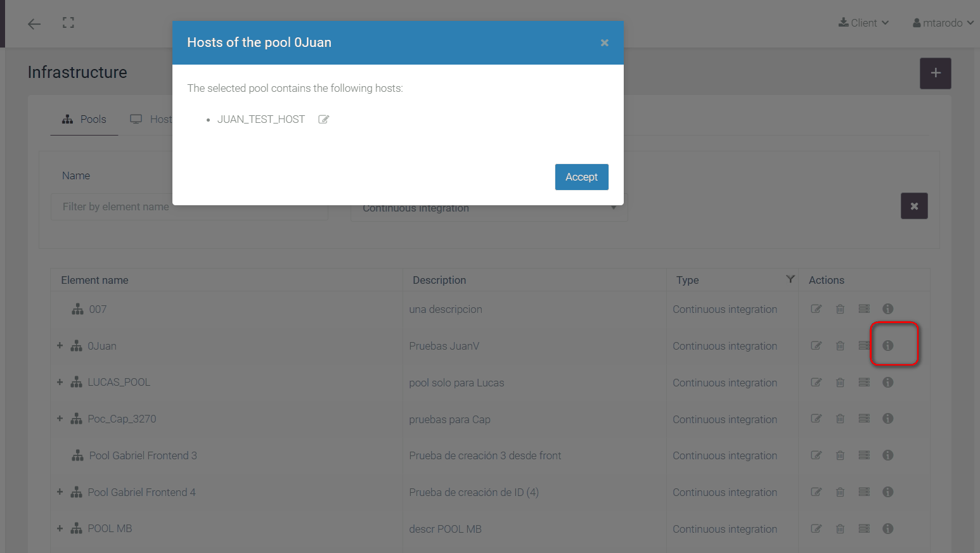The image size is (980, 553).
Task: Click the edit icon beside JUAN_TEST_HOST
Action: tap(323, 120)
